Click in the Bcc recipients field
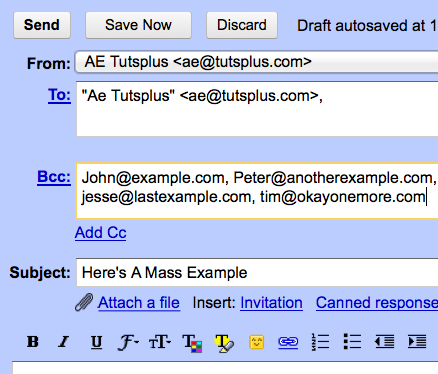This screenshot has height=374, width=438. tap(257, 191)
